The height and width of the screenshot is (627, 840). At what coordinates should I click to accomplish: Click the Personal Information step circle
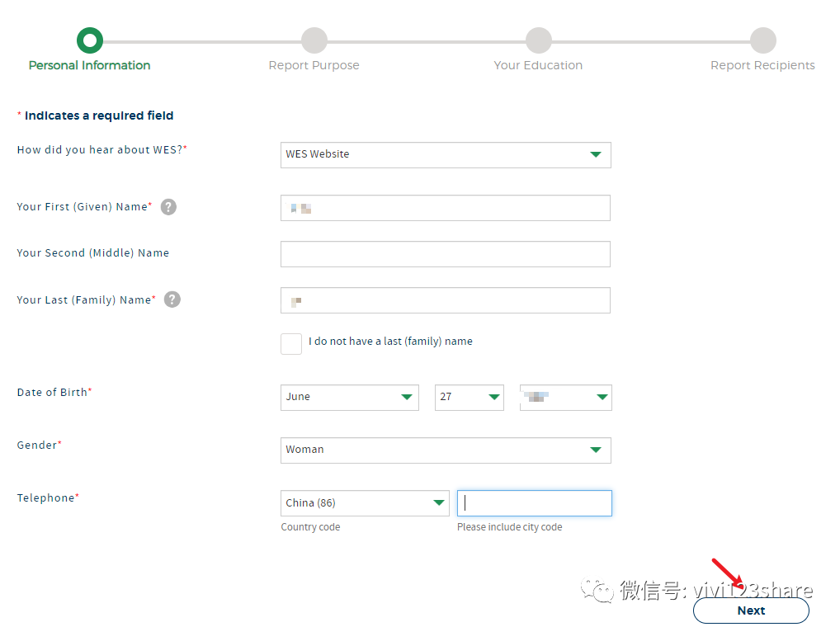coord(89,40)
